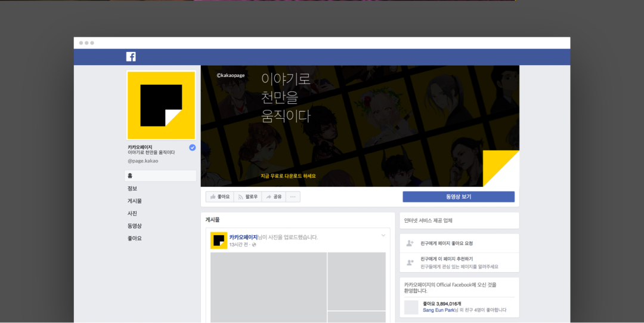Click the 좋아요 3,894,016개 count
This screenshot has height=323, width=644.
coord(442,304)
